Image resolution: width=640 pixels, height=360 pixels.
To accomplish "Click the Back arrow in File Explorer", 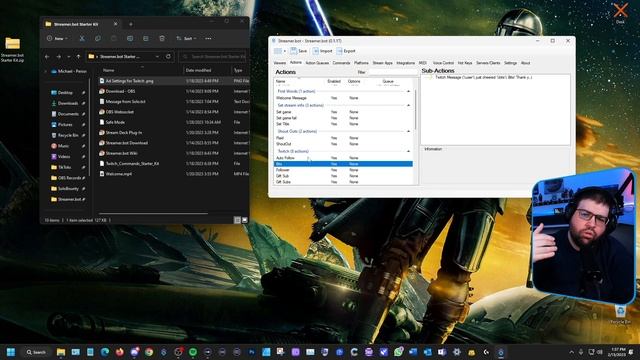I will pyautogui.click(x=47, y=57).
